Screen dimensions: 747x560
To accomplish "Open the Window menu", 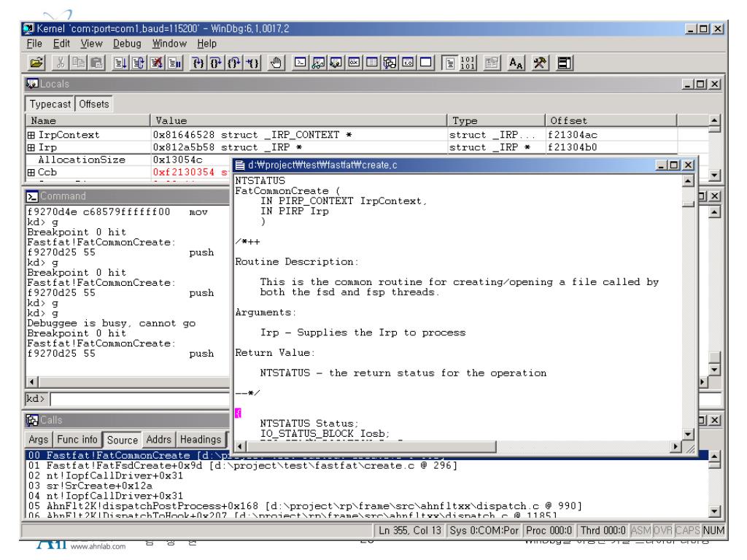I will pyautogui.click(x=169, y=43).
